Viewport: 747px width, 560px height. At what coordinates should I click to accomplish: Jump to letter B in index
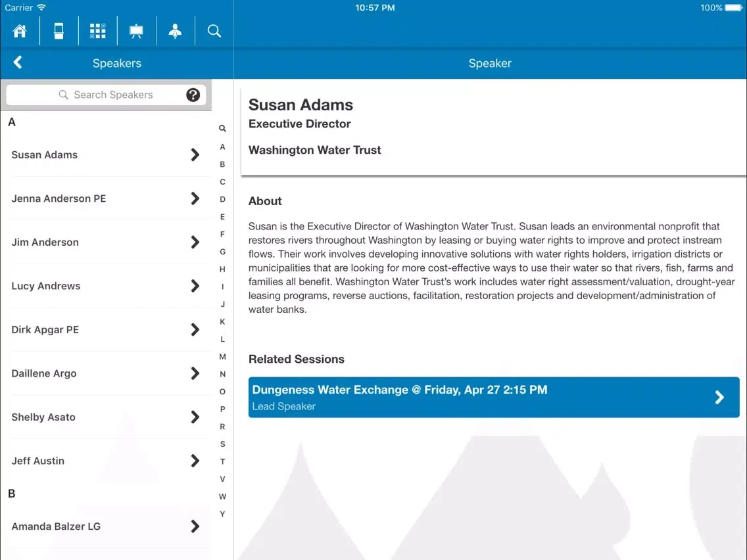tap(222, 164)
